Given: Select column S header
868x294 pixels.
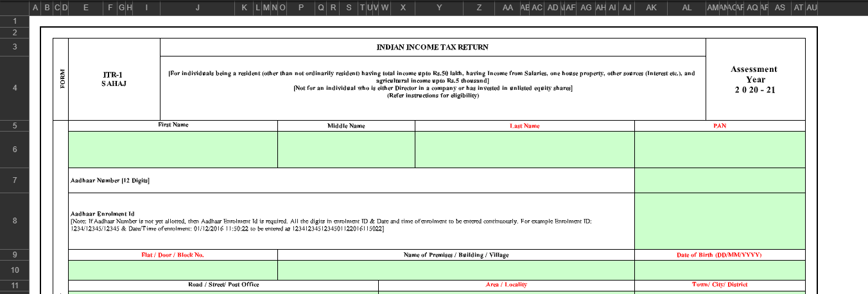Looking at the screenshot, I should coord(349,8).
